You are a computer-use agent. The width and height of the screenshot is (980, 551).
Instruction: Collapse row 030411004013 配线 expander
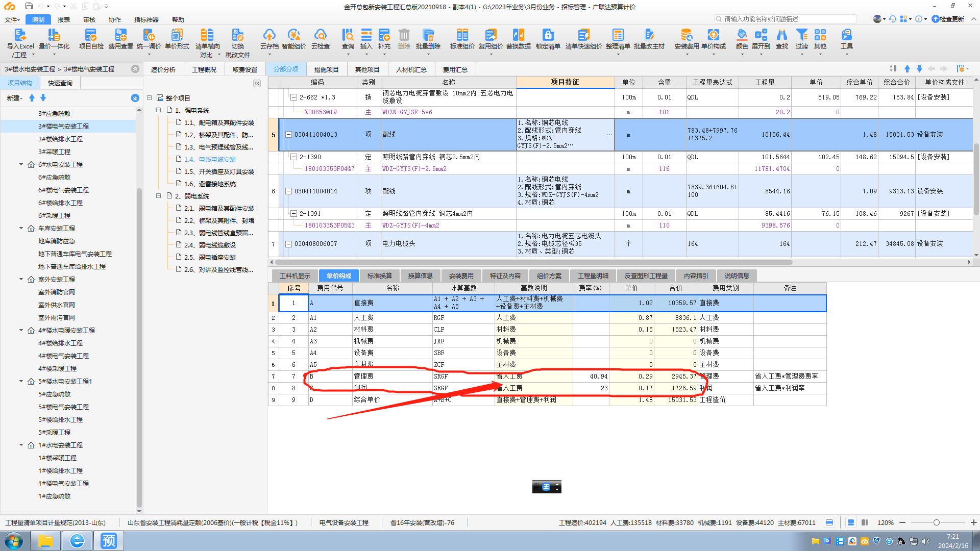click(x=288, y=135)
